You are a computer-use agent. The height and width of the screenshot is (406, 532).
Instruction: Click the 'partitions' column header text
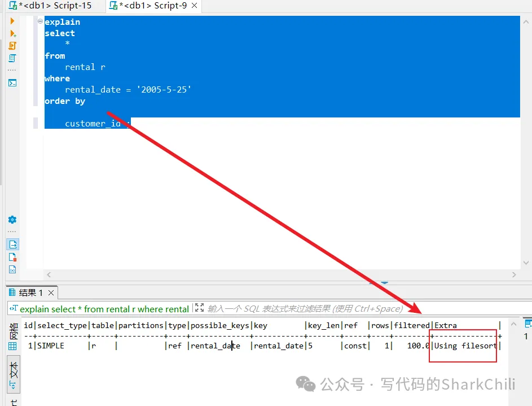[141, 326]
